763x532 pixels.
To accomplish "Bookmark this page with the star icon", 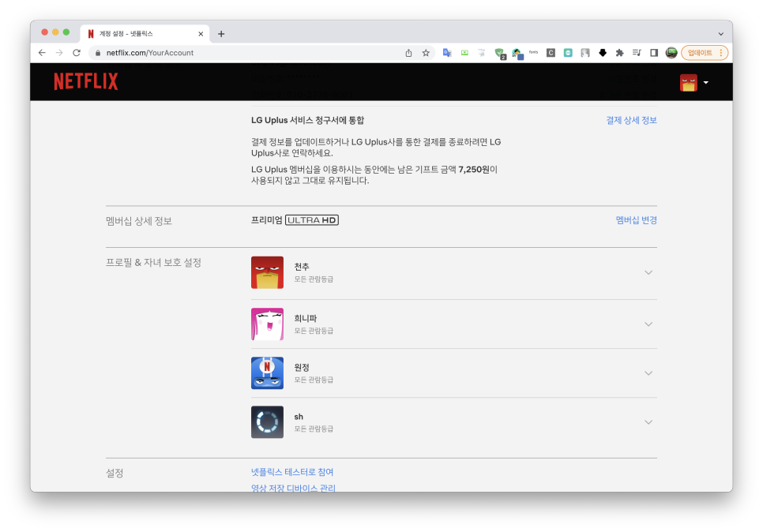I will click(426, 53).
